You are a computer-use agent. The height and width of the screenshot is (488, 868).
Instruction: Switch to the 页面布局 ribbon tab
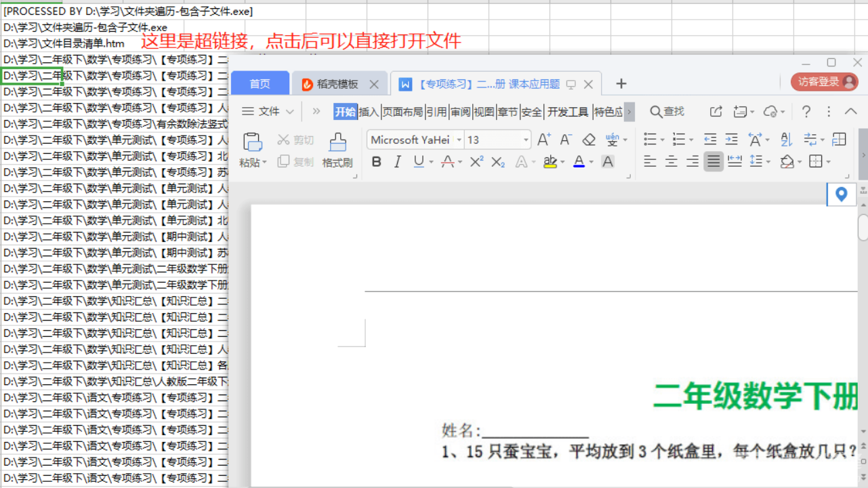402,112
